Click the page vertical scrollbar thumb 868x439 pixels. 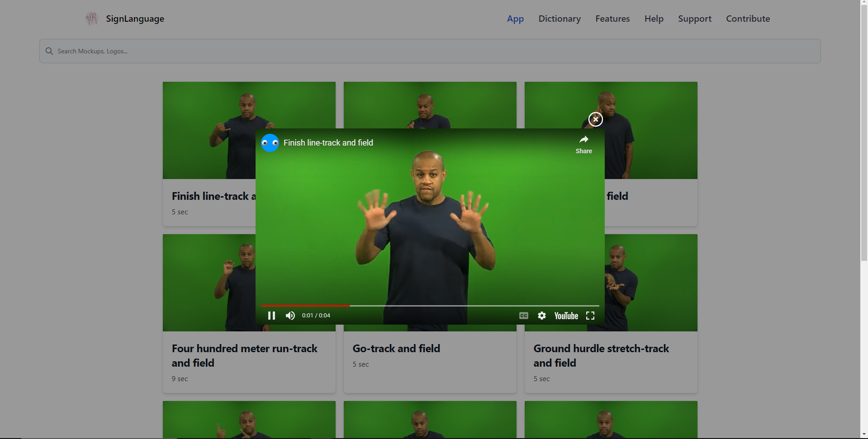click(864, 133)
